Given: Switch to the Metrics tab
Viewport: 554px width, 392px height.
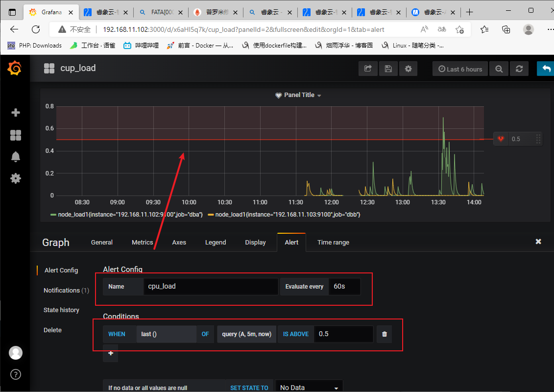Looking at the screenshot, I should pyautogui.click(x=143, y=243).
